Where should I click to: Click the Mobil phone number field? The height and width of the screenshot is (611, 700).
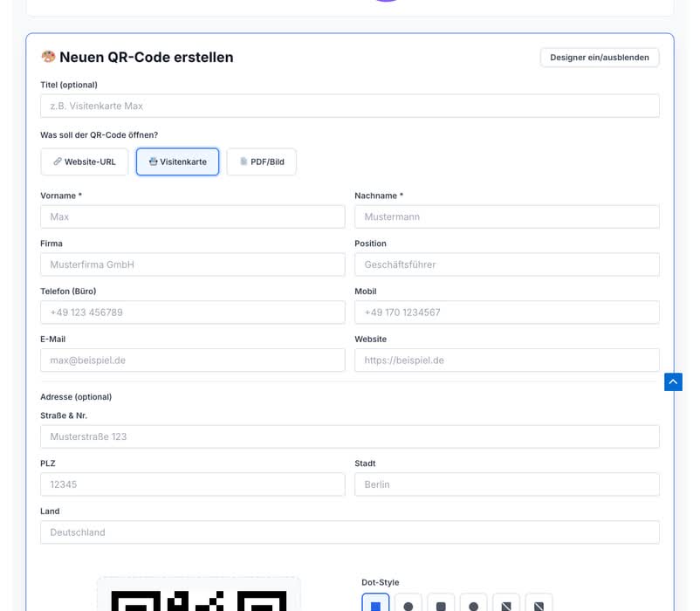pyautogui.click(x=506, y=312)
